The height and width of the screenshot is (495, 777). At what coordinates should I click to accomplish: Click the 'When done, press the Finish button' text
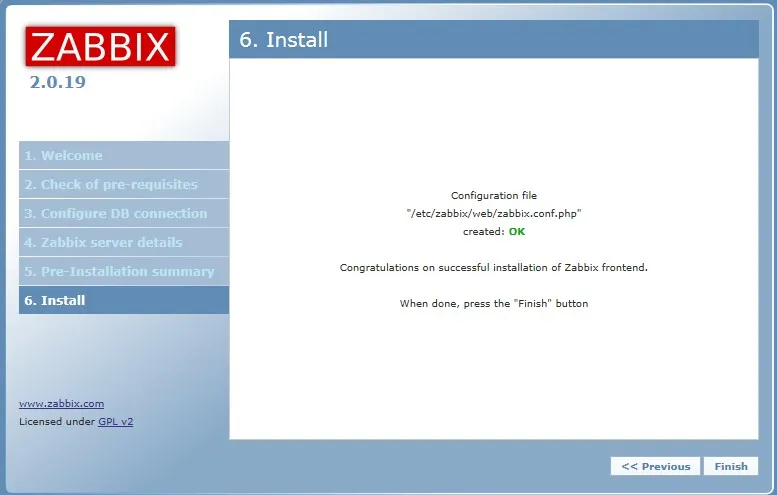[494, 303]
